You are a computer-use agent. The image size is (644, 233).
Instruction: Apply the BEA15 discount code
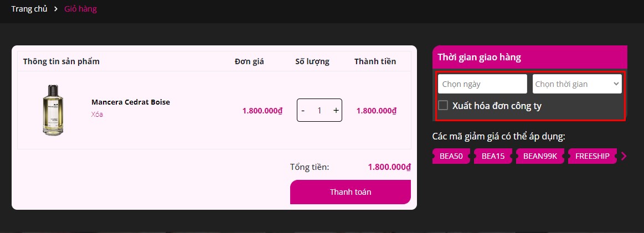pyautogui.click(x=493, y=157)
